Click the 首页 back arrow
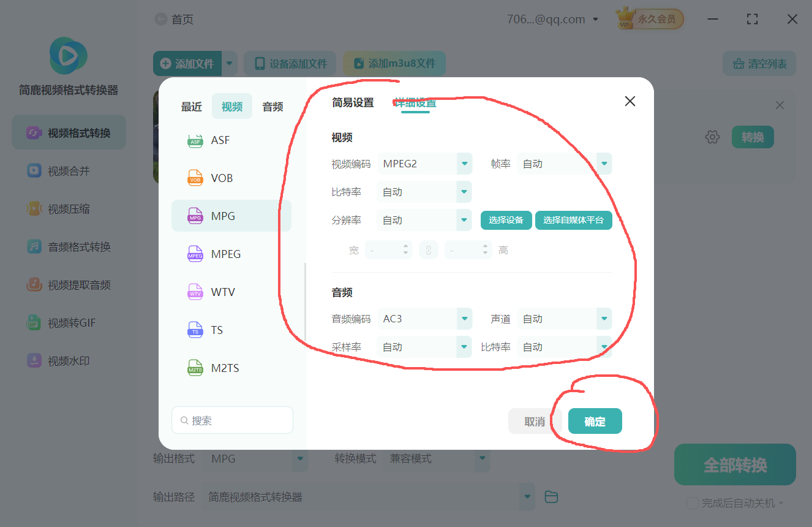This screenshot has height=527, width=812. point(158,19)
